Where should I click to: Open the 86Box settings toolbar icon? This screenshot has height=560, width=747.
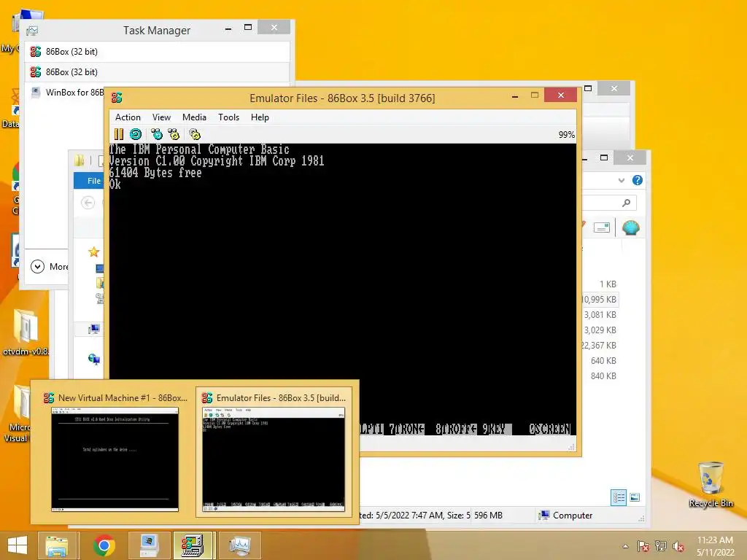194,135
